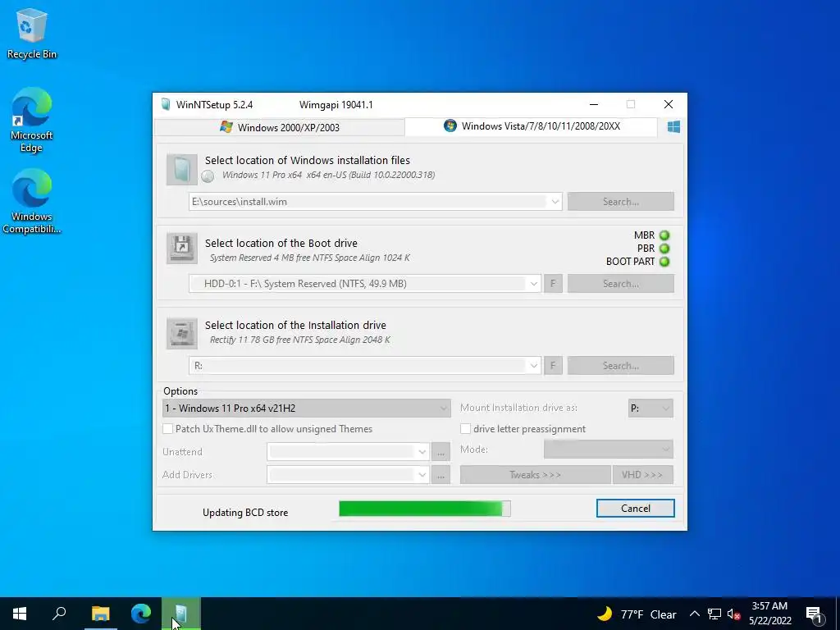
Task: Open Tweaks >>> options
Action: tap(535, 475)
